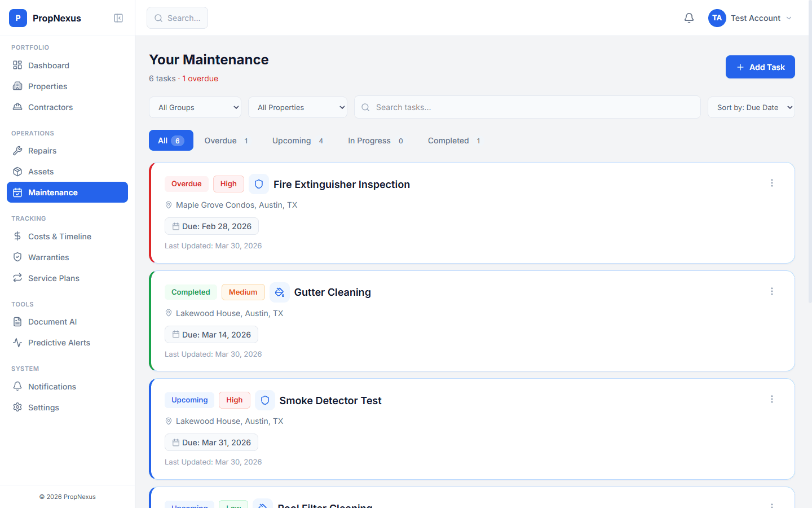Open Document AI in the Tools section

click(x=52, y=321)
